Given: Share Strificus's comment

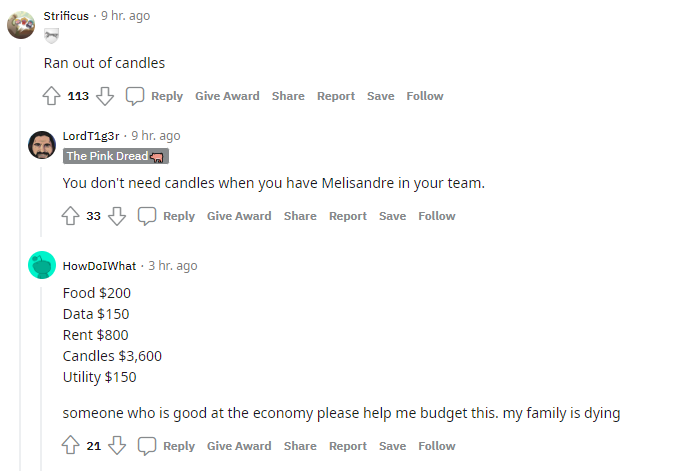Looking at the screenshot, I should pyautogui.click(x=288, y=96).
